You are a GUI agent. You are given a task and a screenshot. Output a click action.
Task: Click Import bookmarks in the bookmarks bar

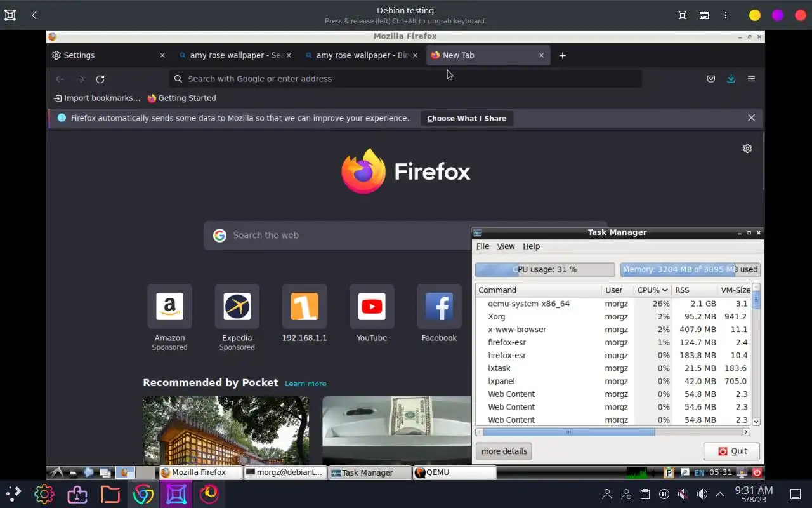click(x=97, y=98)
